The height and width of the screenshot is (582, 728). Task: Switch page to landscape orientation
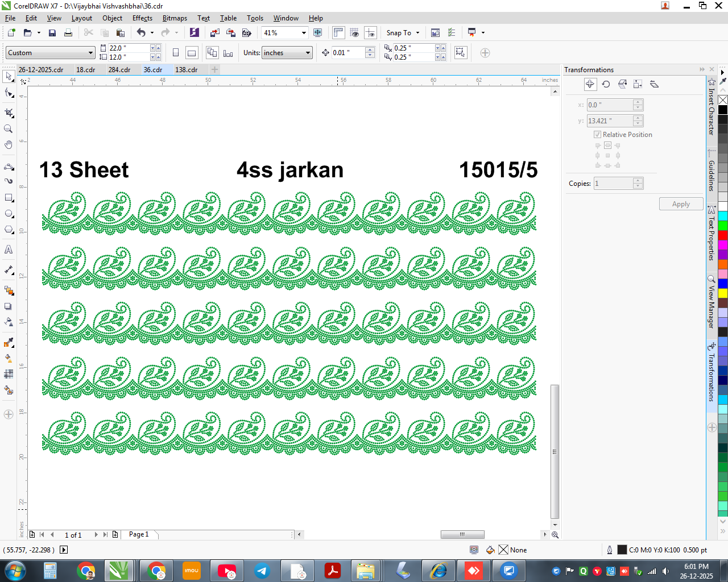click(x=192, y=53)
